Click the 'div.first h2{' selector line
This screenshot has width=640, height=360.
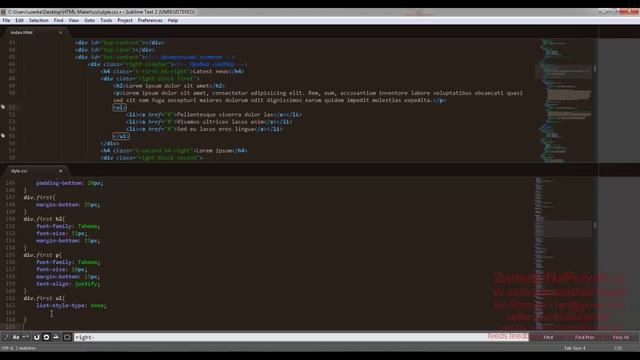44,219
